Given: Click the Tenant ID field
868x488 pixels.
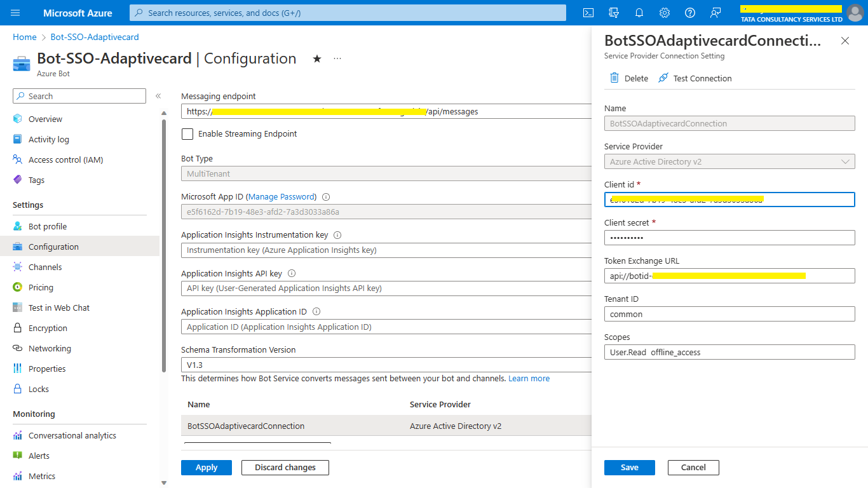Looking at the screenshot, I should [729, 314].
